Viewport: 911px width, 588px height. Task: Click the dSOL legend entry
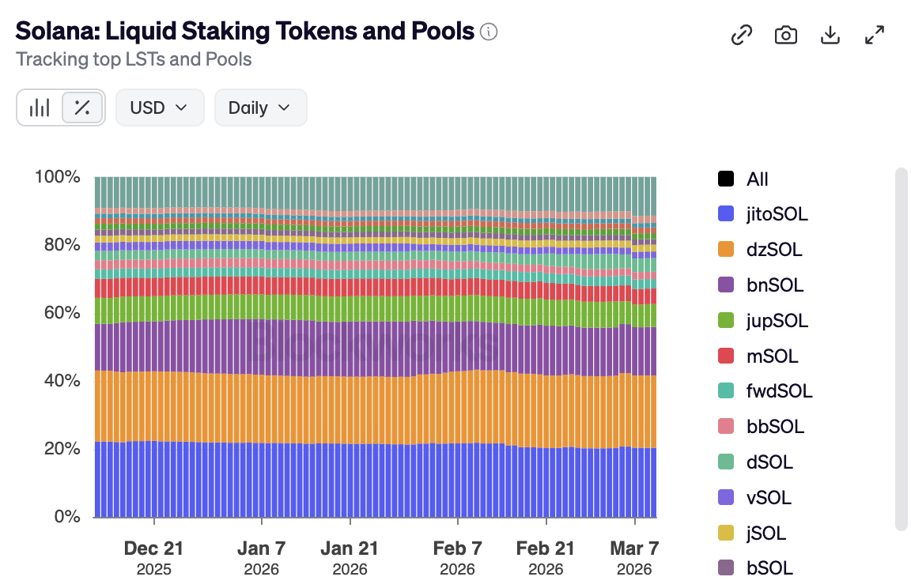(x=769, y=462)
